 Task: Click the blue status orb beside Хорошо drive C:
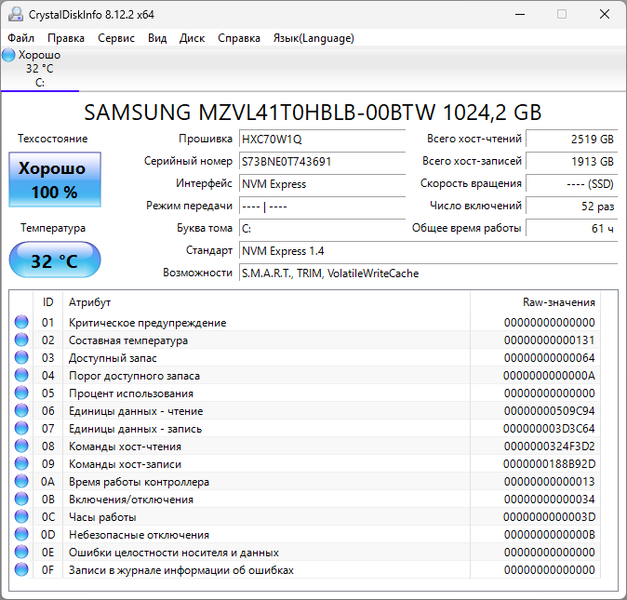(8, 55)
